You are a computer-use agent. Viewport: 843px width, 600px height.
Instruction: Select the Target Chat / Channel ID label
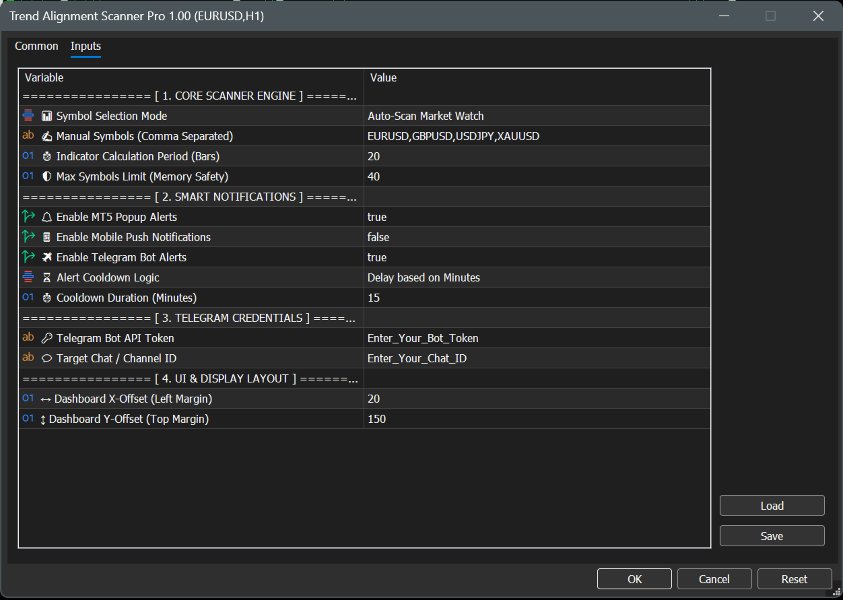[x=116, y=359]
